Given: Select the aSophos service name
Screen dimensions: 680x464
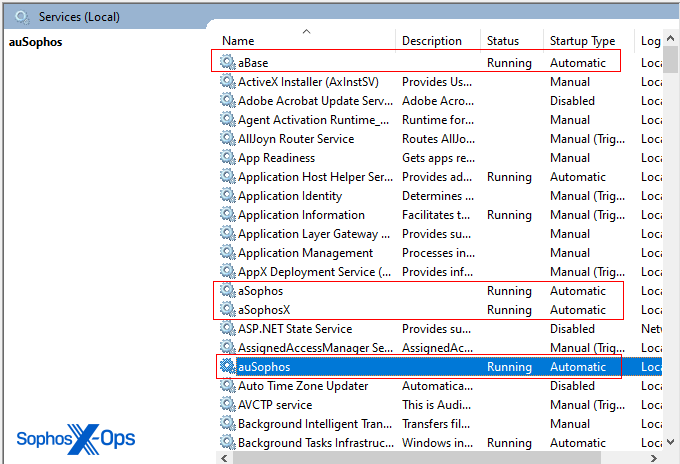Looking at the screenshot, I should (260, 291).
